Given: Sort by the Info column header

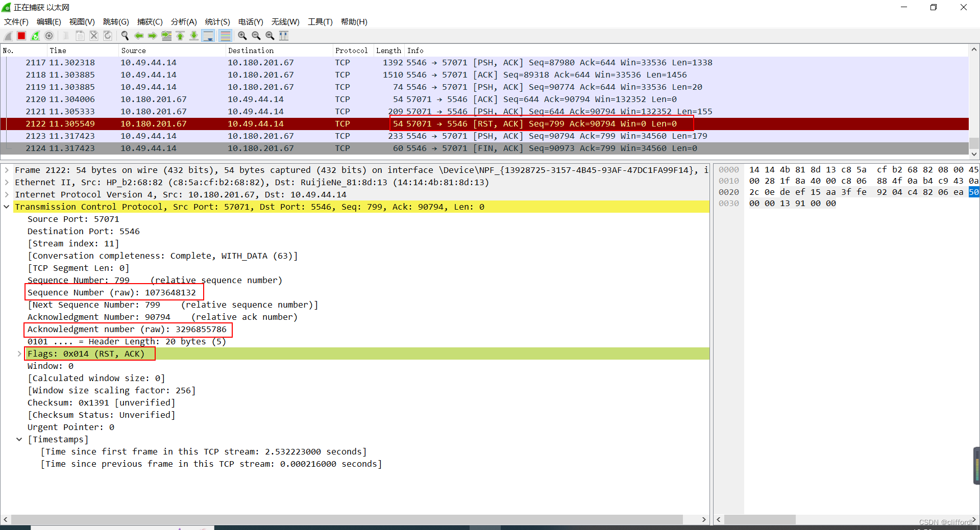Looking at the screenshot, I should [687, 51].
